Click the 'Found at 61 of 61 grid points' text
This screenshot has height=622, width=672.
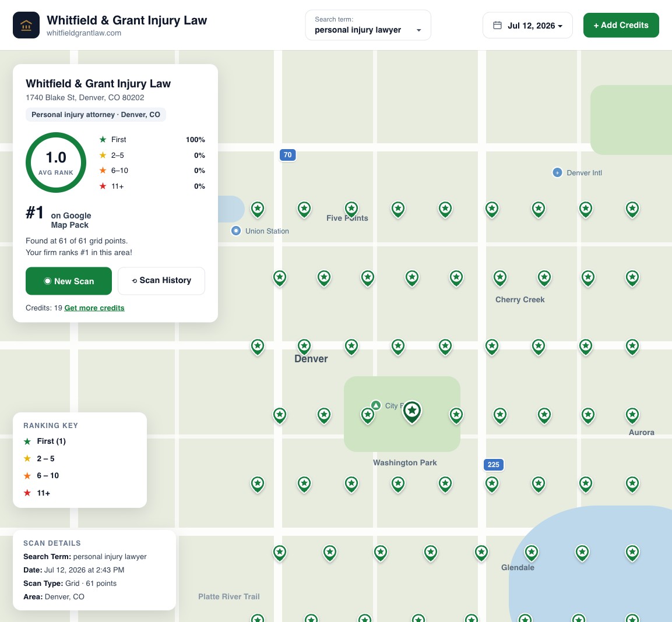point(77,241)
